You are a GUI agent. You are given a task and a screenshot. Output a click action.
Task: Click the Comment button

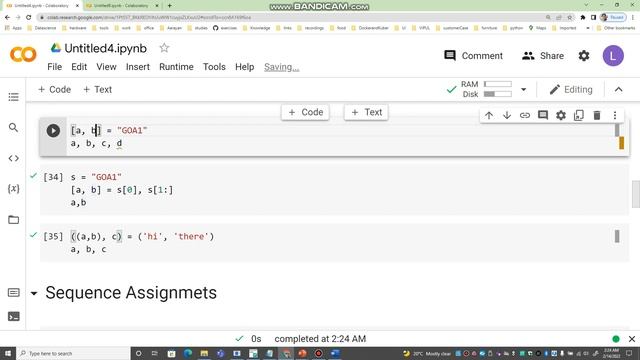[473, 56]
